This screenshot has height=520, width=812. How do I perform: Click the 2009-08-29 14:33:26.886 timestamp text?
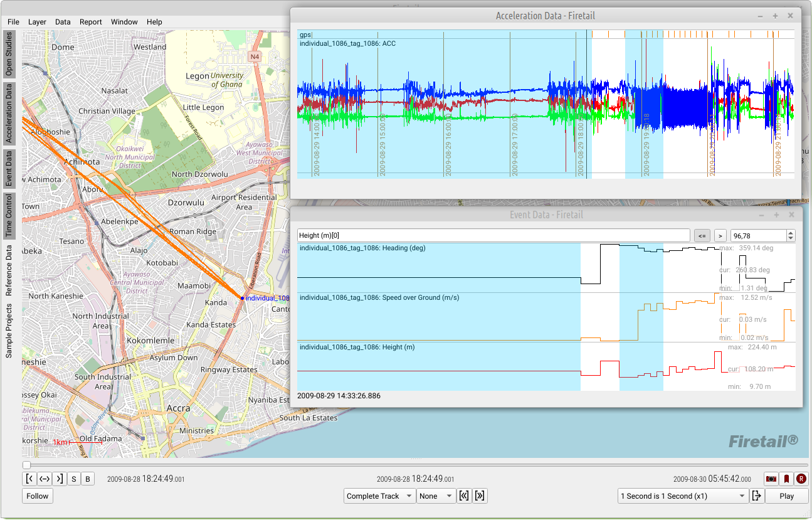click(339, 396)
